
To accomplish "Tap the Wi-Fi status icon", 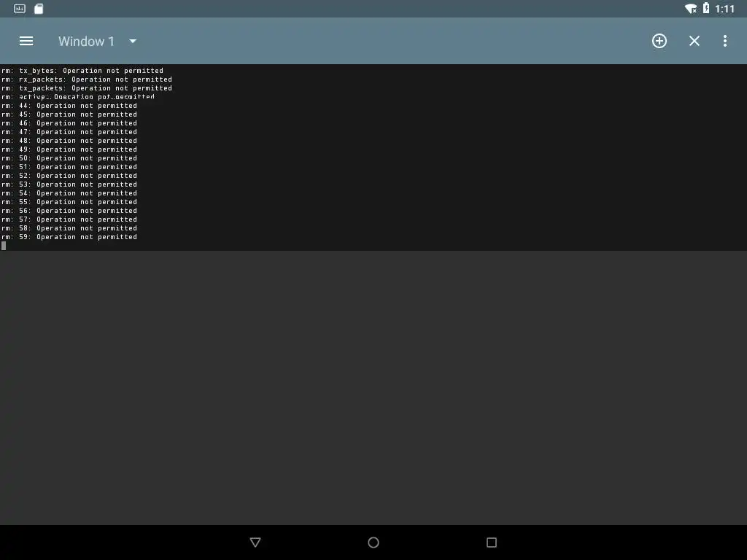I will tap(690, 9).
